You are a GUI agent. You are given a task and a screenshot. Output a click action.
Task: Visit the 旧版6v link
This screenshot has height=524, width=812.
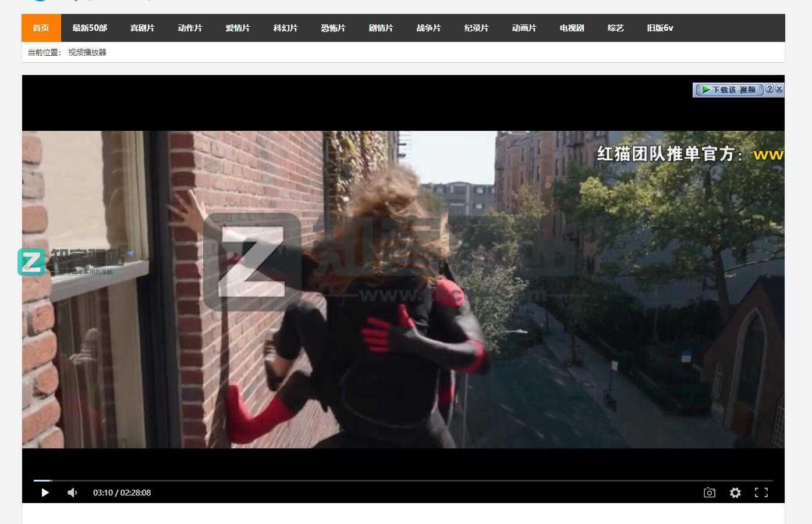(x=659, y=28)
